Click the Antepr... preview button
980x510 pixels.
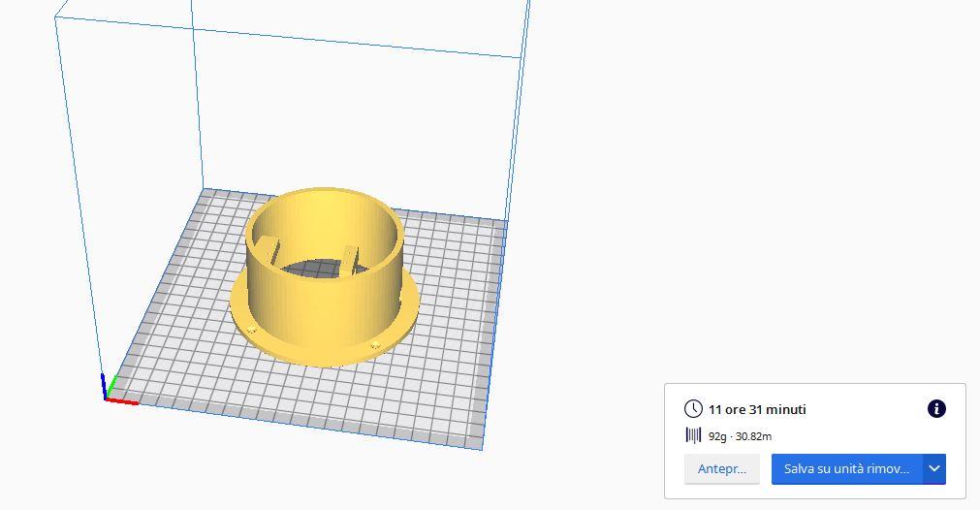722,468
